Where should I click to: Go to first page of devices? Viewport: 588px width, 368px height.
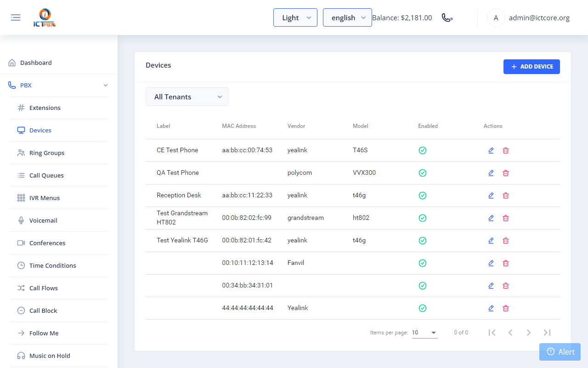[492, 333]
